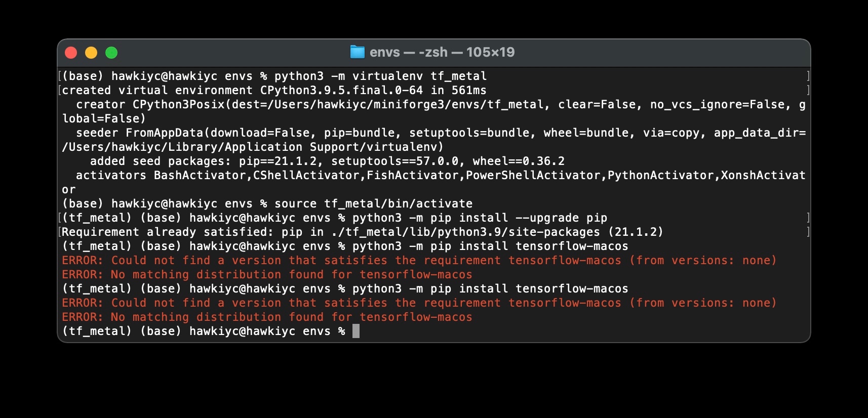Click the blinking block cursor at the prompt
868x418 pixels.
356,331
